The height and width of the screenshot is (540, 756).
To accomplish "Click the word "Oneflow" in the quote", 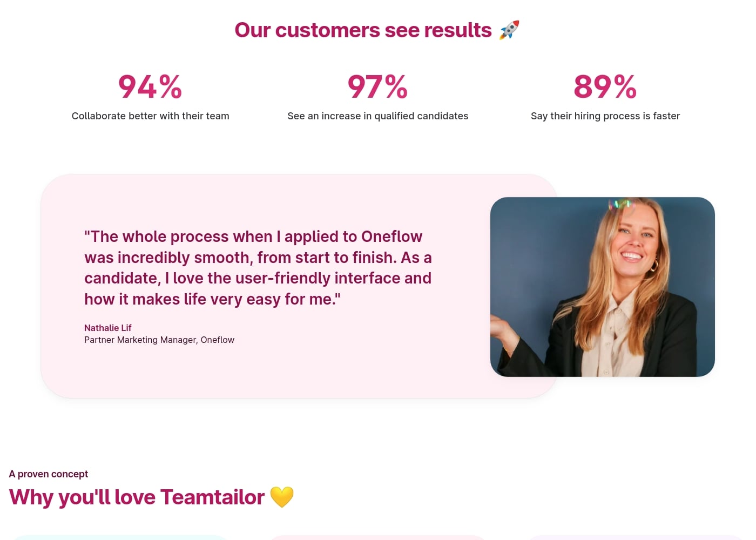I will tap(391, 237).
